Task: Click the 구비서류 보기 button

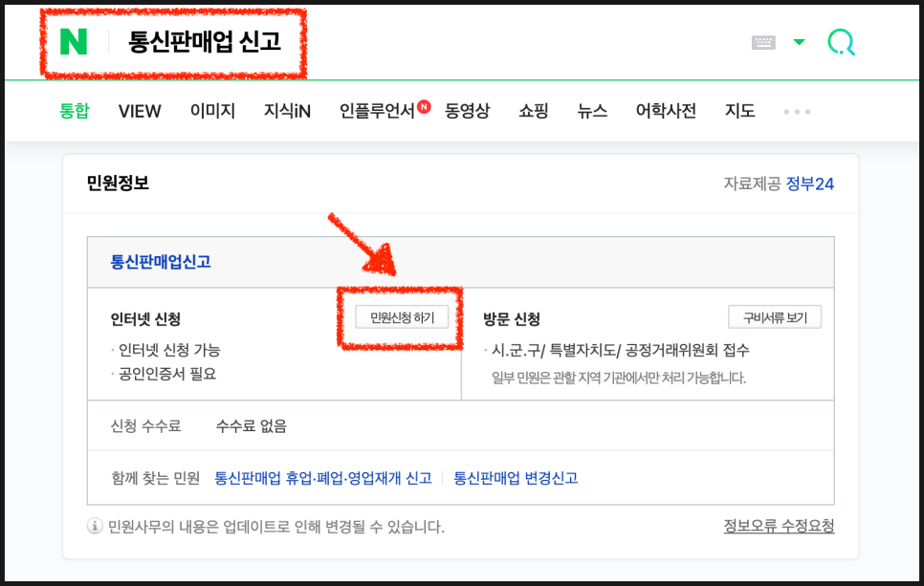Action: click(x=775, y=317)
